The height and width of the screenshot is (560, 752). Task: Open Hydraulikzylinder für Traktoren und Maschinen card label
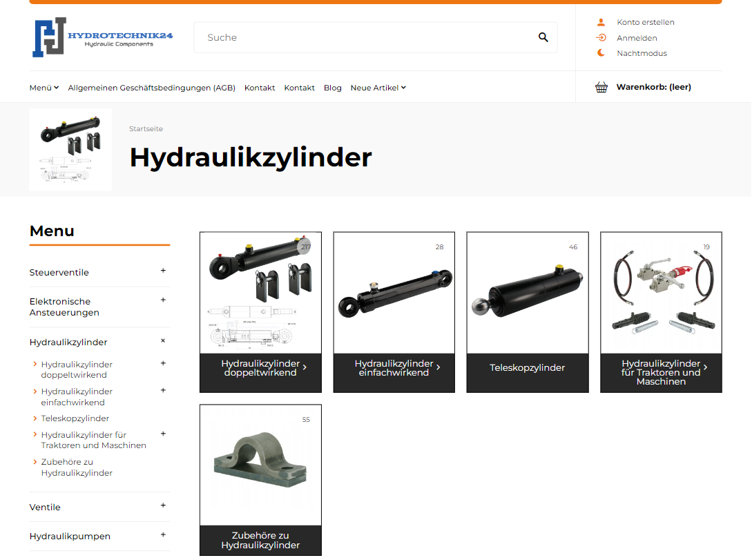click(x=661, y=373)
